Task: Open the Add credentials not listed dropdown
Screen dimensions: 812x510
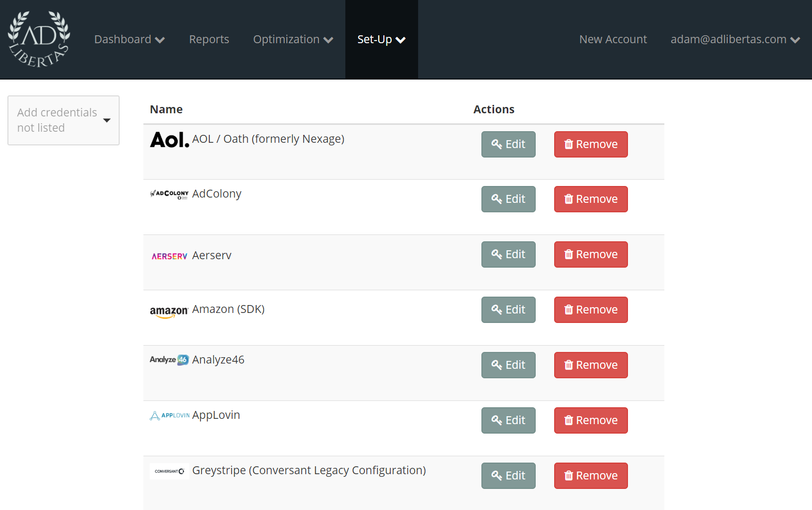Action: point(63,120)
